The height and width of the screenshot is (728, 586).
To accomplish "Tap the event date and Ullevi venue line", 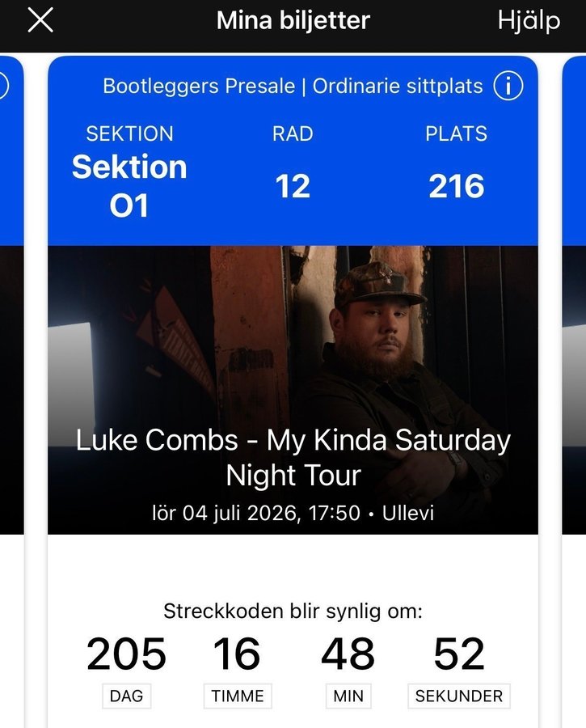I will pos(293,513).
